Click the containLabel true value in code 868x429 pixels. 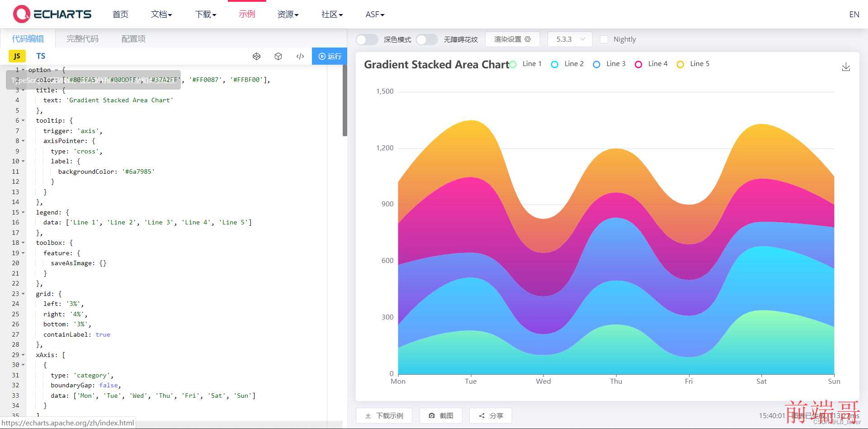(103, 334)
